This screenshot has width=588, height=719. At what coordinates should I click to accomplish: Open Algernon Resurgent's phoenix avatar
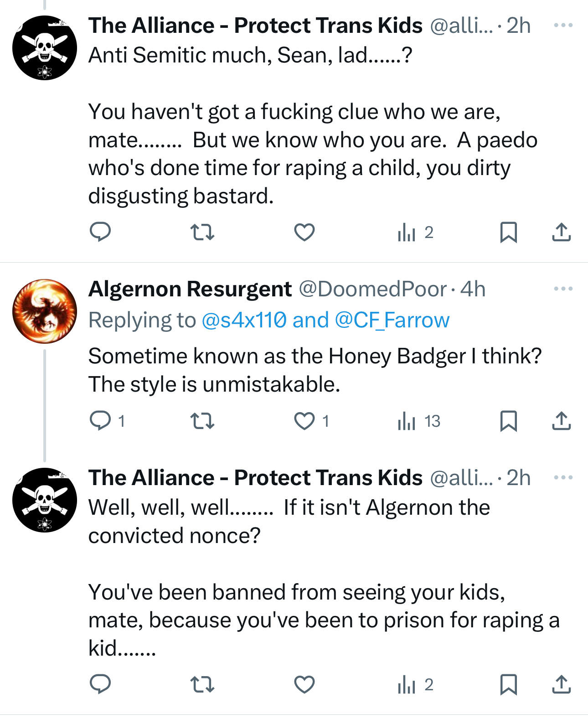(x=45, y=311)
